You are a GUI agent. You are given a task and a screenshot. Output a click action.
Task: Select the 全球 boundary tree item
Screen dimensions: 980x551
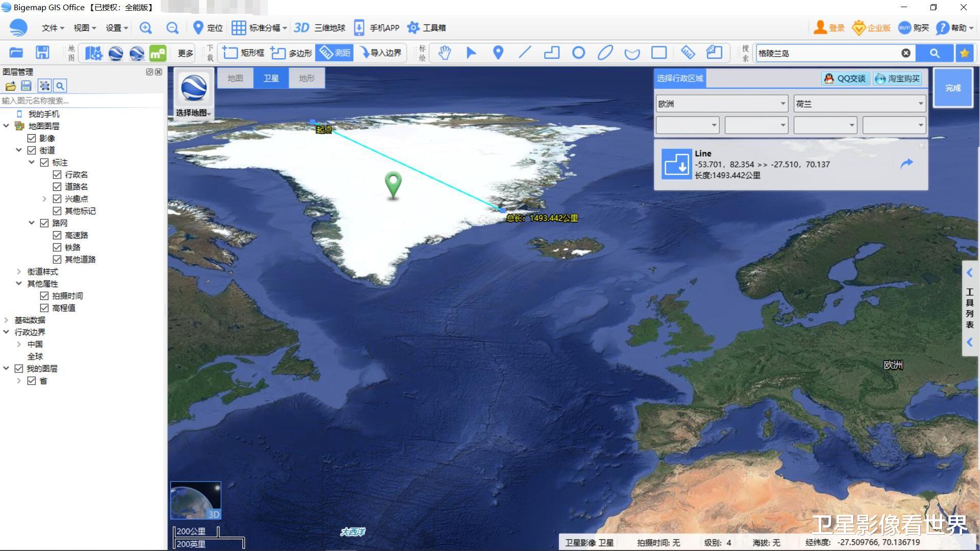click(x=35, y=357)
